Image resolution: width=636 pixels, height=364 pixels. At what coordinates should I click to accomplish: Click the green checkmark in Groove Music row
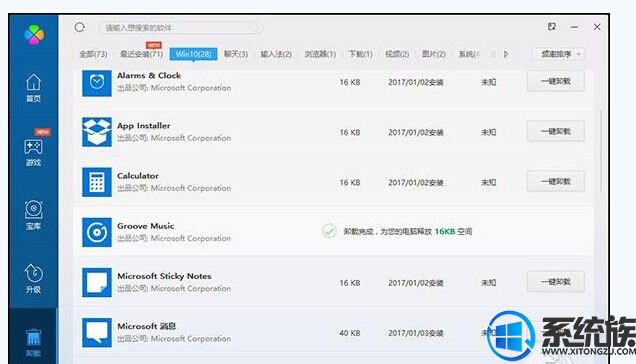(x=329, y=231)
